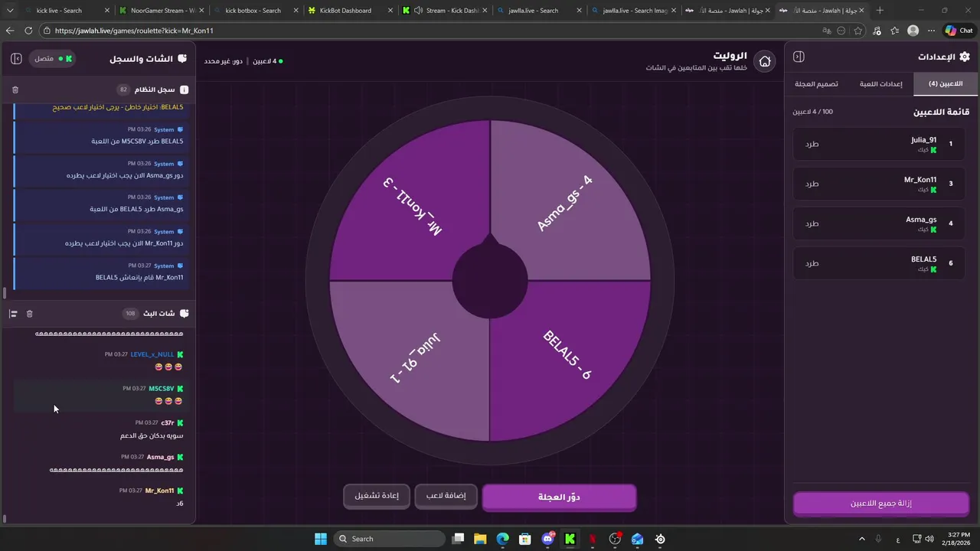980x551 pixels.
Task: Open the home icon beside الروليت title
Action: (764, 62)
